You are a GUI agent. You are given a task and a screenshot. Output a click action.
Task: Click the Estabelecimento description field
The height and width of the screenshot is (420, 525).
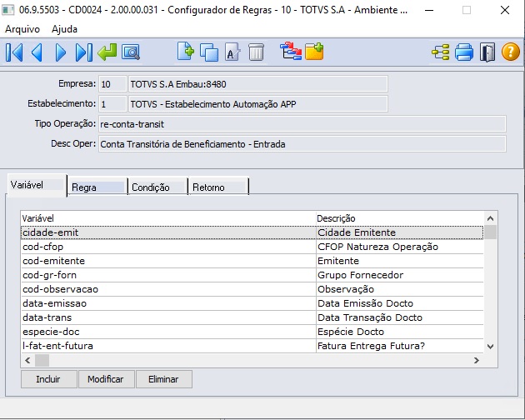tap(258, 104)
